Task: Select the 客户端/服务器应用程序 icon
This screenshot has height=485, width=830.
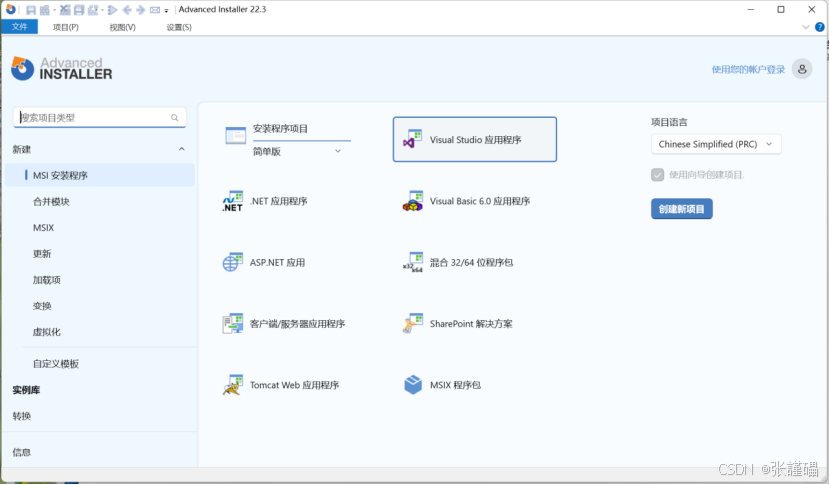Action: pos(232,324)
